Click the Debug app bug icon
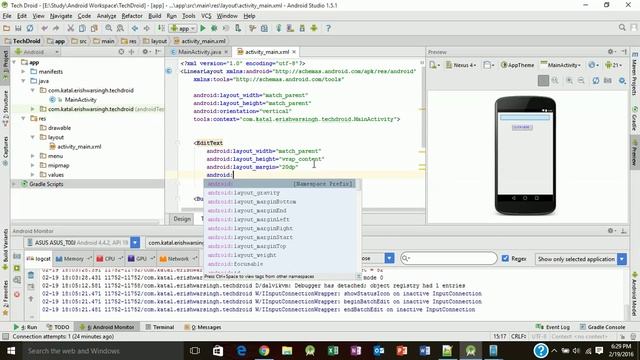This screenshot has width=640, height=360. tap(214, 28)
